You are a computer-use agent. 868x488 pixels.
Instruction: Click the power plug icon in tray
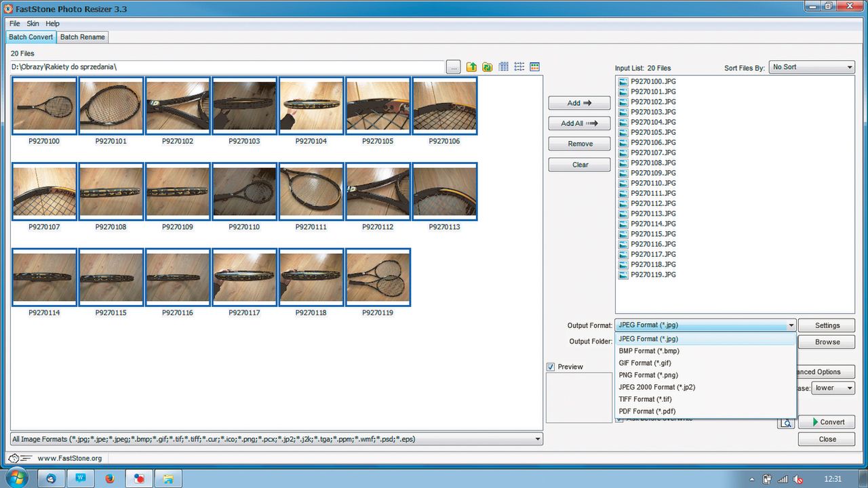(767, 479)
